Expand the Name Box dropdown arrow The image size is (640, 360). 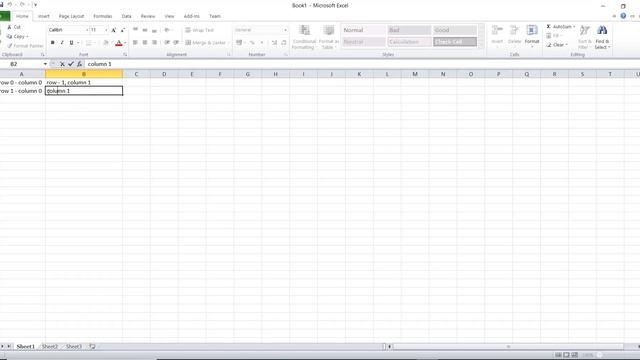click(45, 64)
